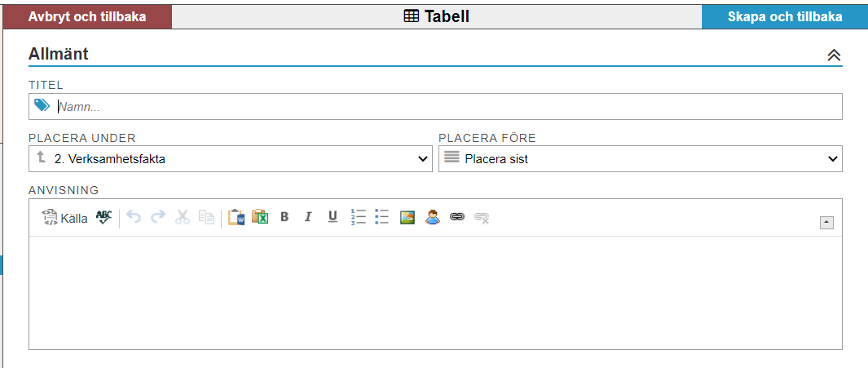This screenshot has width=868, height=368.
Task: Toggle italic formatting
Action: point(308,217)
